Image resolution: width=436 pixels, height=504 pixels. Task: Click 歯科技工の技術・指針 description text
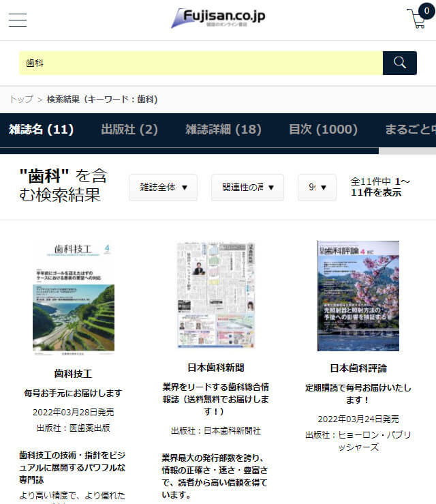coord(72,468)
